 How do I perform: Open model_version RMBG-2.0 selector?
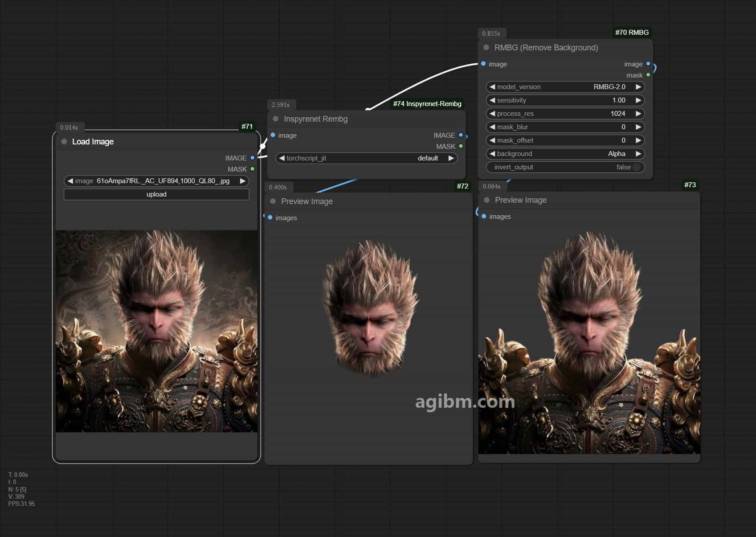(565, 87)
